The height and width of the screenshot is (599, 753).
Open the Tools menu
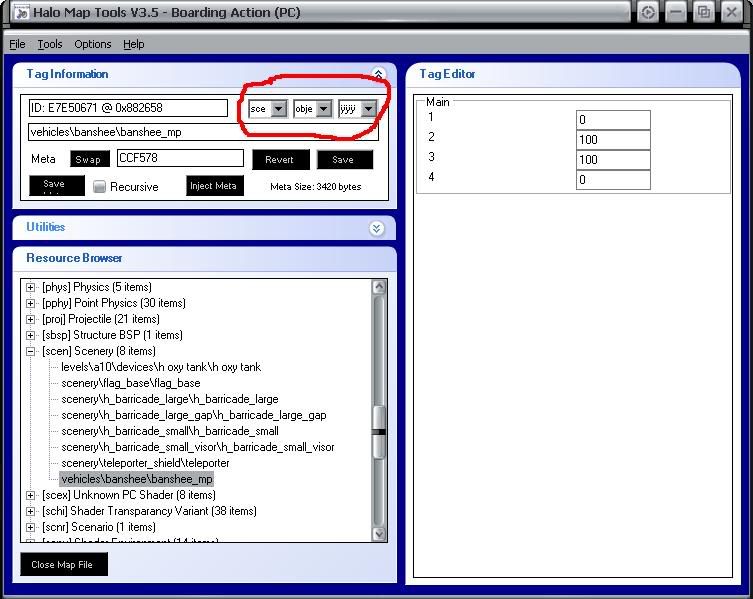click(50, 44)
